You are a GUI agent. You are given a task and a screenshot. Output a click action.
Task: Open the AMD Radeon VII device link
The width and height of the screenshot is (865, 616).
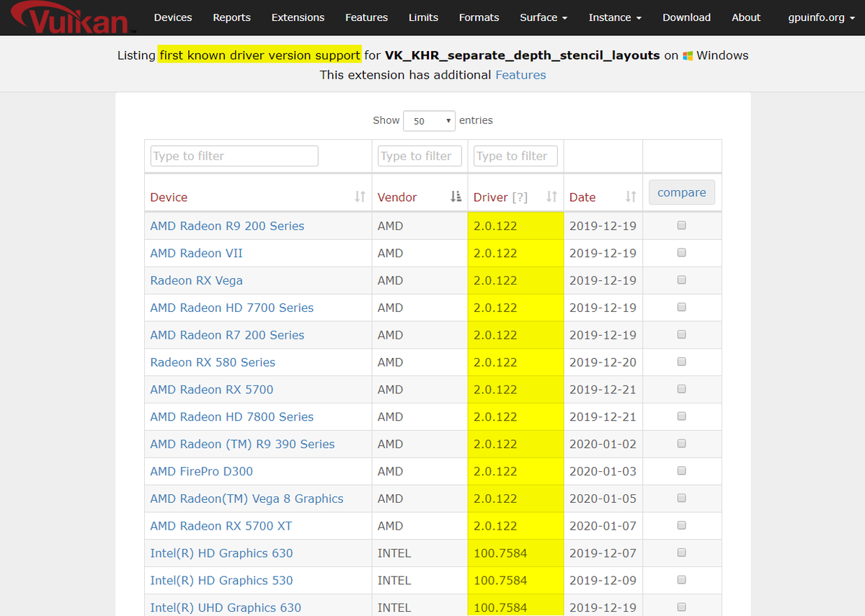pos(196,253)
